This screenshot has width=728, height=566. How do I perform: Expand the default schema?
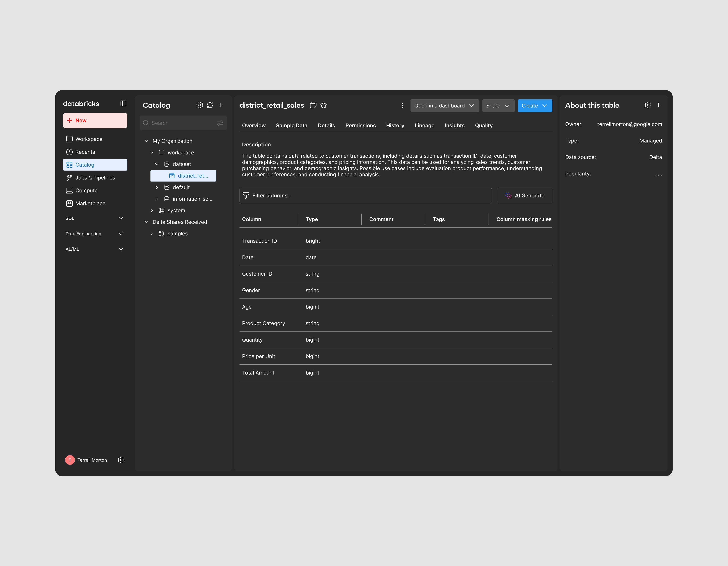pyautogui.click(x=157, y=187)
